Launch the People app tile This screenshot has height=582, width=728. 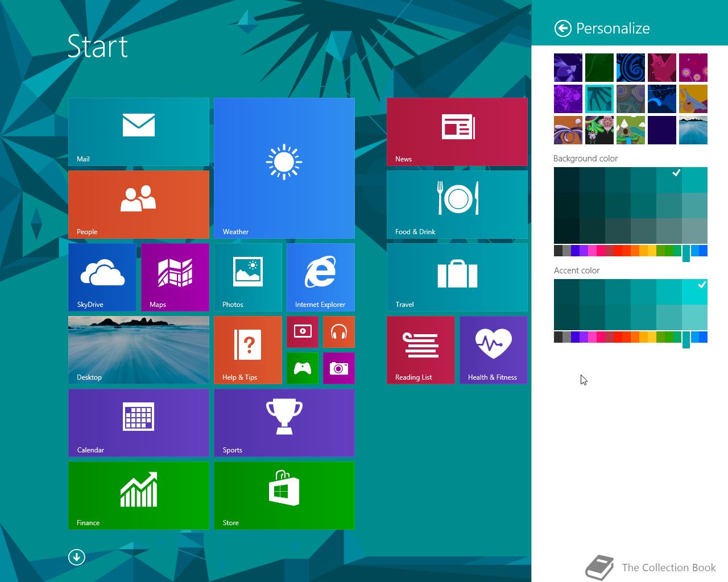click(139, 205)
